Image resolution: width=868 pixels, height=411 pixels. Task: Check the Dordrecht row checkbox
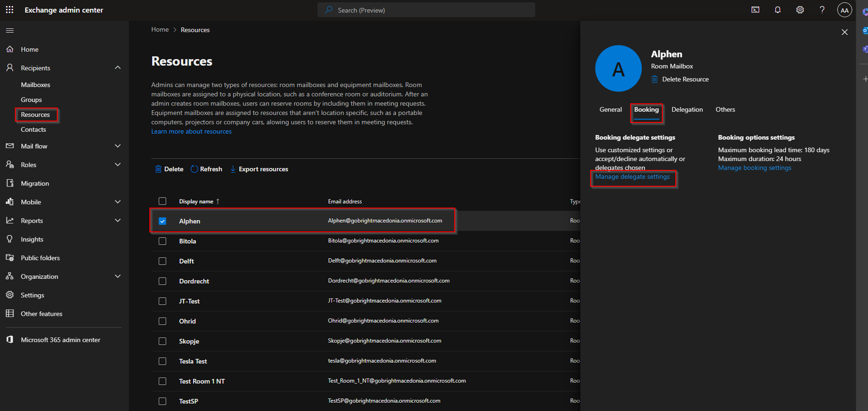point(162,281)
